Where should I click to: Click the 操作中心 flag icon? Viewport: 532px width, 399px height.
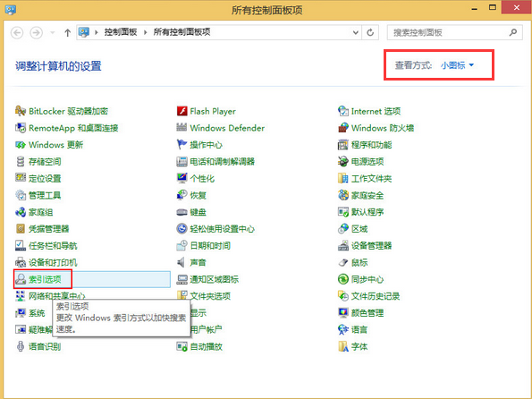pos(182,145)
